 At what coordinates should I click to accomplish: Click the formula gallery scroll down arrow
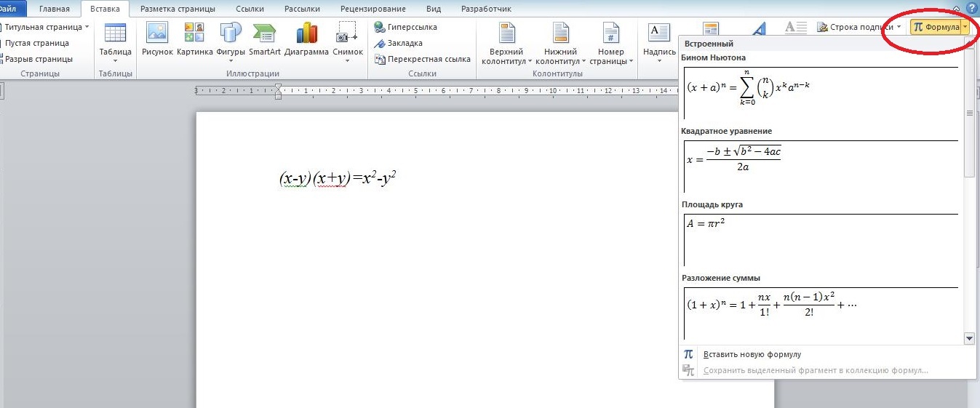tap(969, 338)
